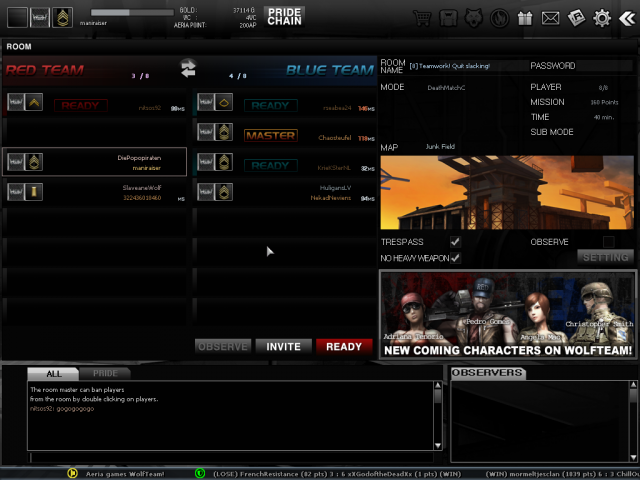This screenshot has height=480, width=640.
Task: Click the wolf head icon
Action: tap(473, 18)
